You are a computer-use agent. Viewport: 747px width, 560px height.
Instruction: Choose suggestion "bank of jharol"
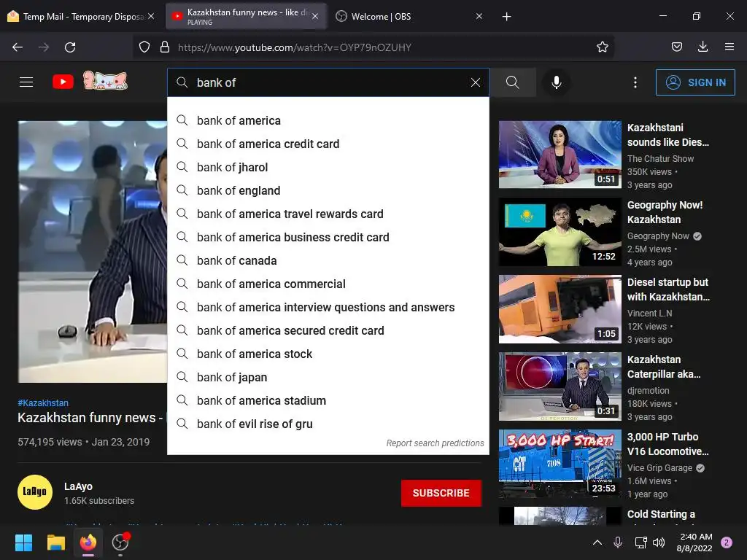pos(328,167)
